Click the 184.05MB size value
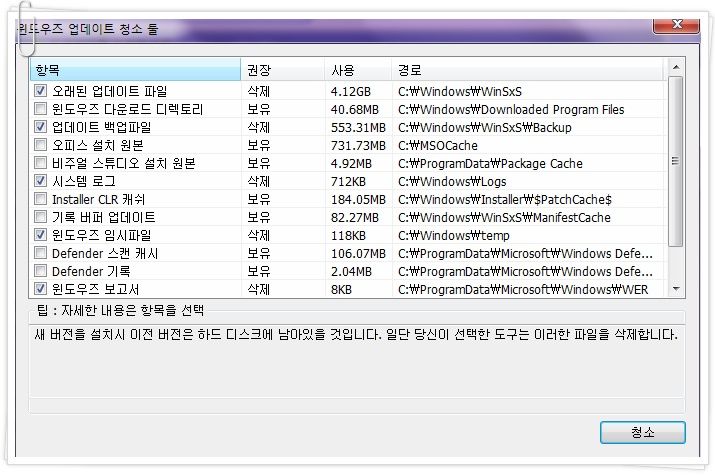The width and height of the screenshot is (715, 475). [x=358, y=200]
